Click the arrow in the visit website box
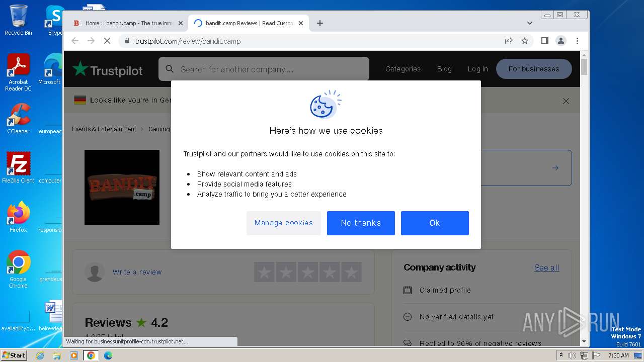This screenshot has width=644, height=362. click(555, 168)
